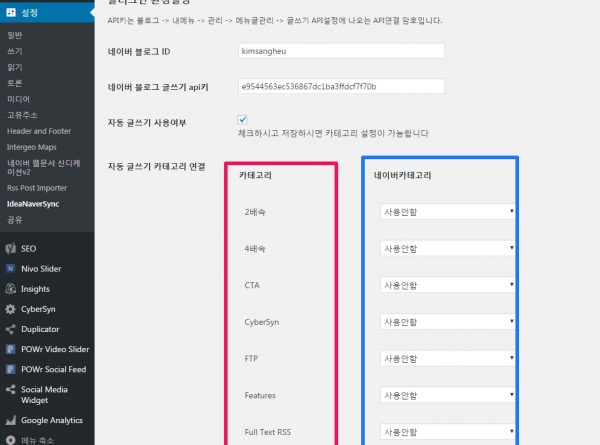Open Naver category dropdown for FTP

point(447,359)
